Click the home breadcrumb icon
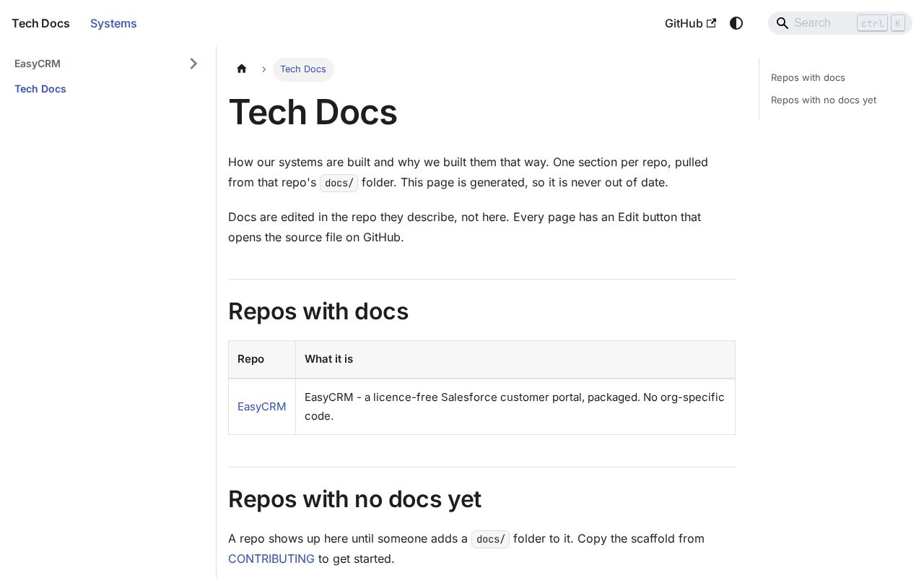 pyautogui.click(x=242, y=69)
